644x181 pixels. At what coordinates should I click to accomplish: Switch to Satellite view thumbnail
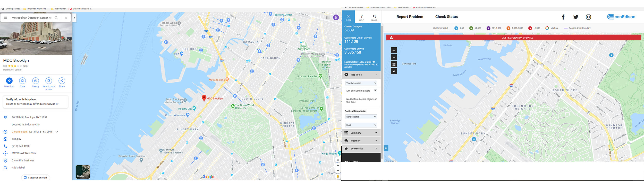[83, 172]
